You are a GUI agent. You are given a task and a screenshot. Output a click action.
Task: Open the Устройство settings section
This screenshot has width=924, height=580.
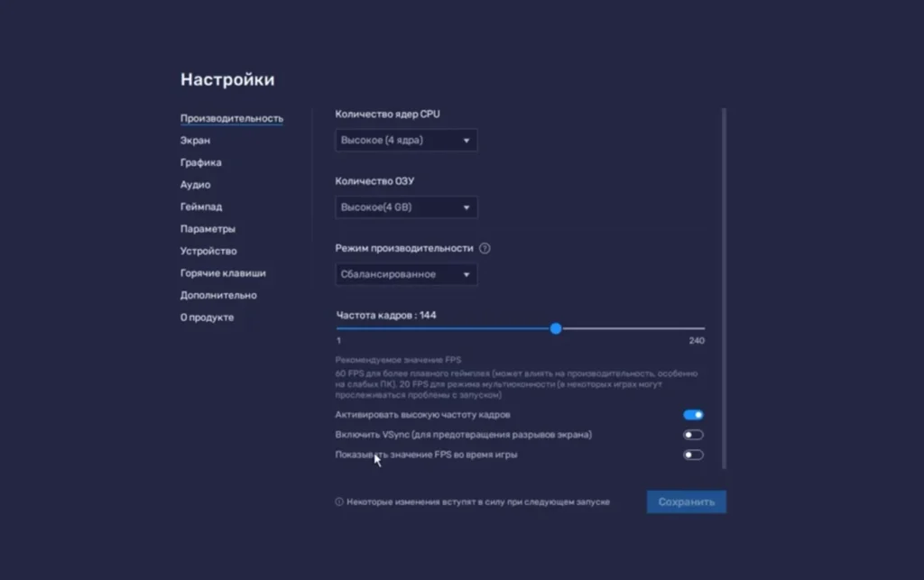point(208,251)
